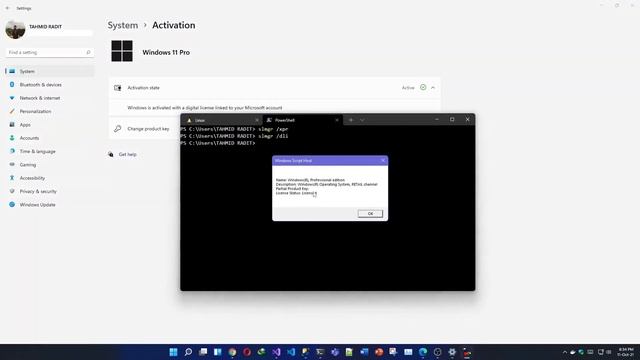
Task: Switch to Settings gear taskbar icon
Action: tap(452, 352)
